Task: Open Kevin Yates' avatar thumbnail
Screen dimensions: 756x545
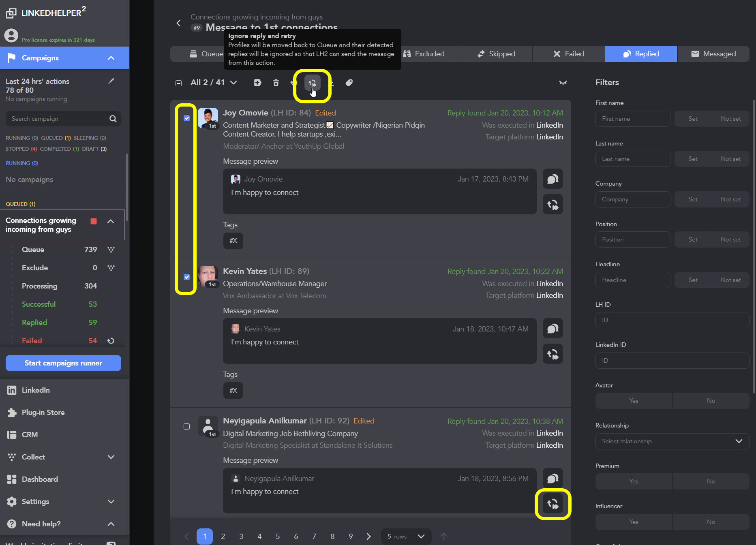Action: tap(208, 276)
